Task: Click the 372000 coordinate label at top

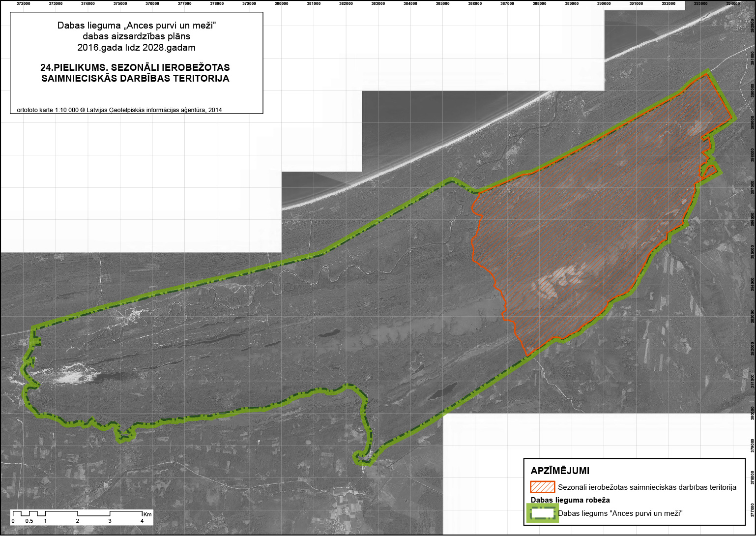Action: 23,3
